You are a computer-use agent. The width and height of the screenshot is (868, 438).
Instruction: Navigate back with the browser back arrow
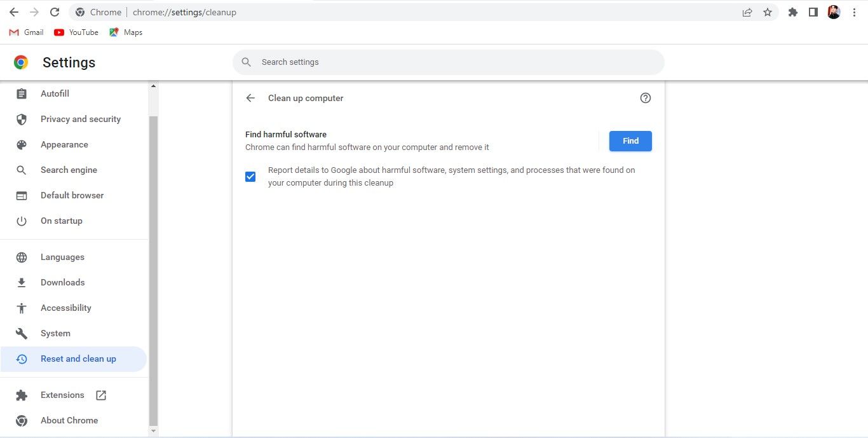point(14,12)
